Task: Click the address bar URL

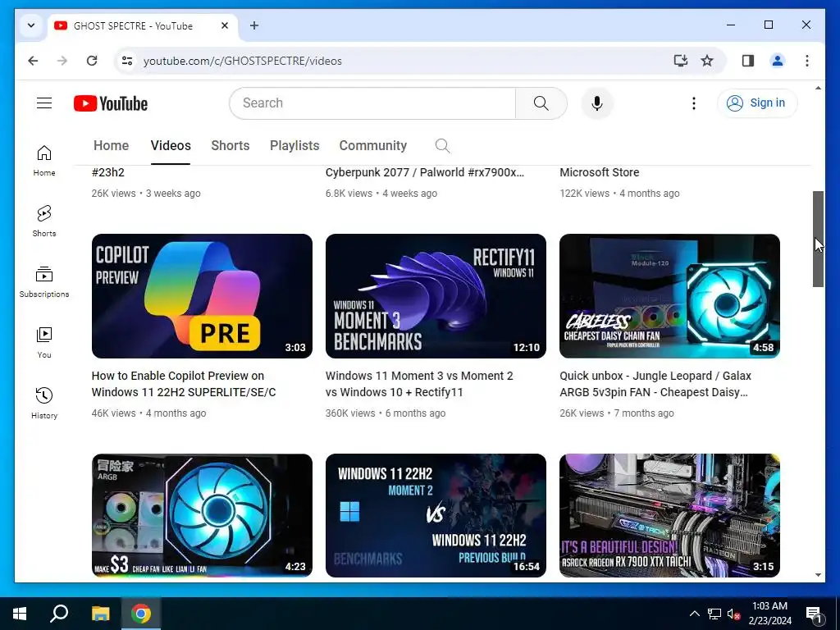Action: [242, 61]
